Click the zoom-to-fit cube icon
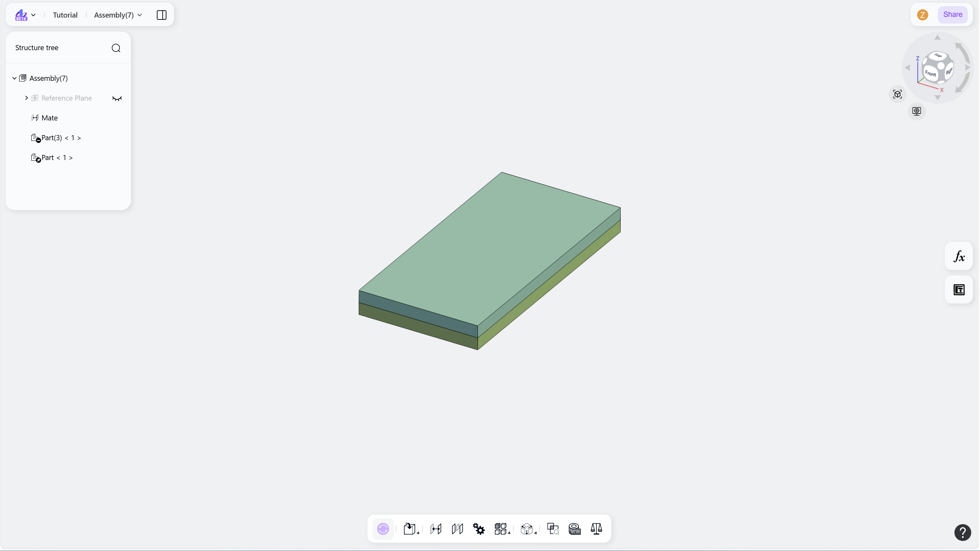 [898, 94]
